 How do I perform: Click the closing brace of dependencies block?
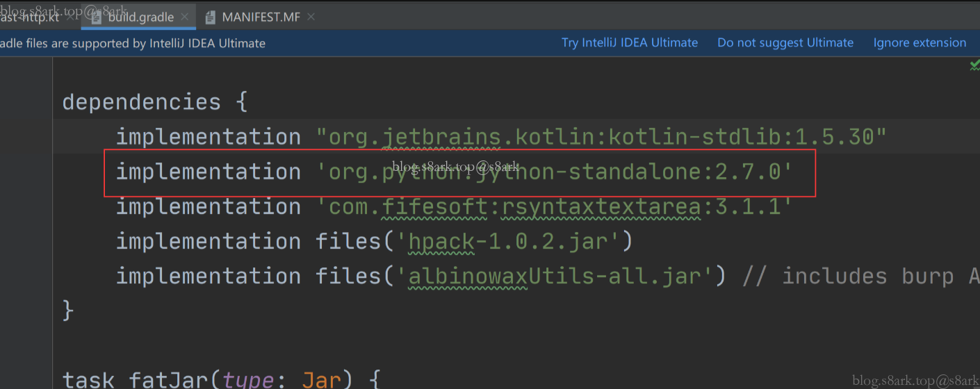(x=67, y=311)
